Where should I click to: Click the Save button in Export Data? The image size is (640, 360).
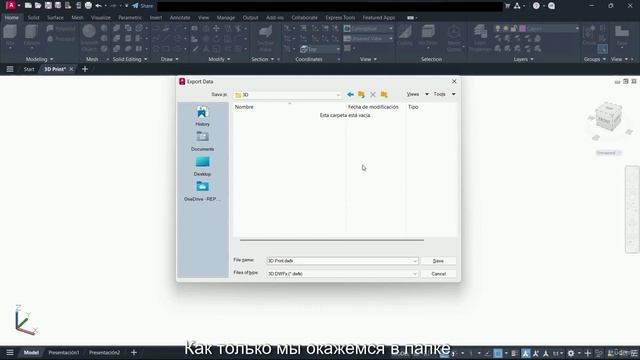pyautogui.click(x=438, y=261)
